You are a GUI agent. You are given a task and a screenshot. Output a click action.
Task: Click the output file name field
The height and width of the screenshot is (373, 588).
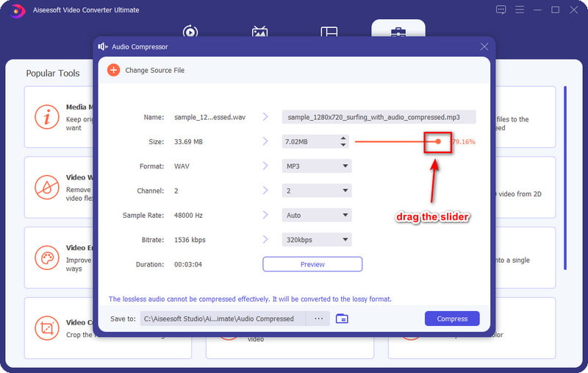(379, 117)
